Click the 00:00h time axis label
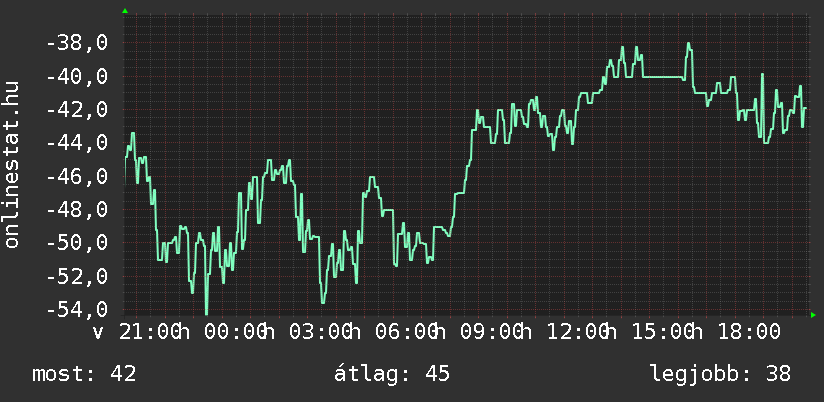Viewport: 824px width, 402px height. [x=238, y=332]
